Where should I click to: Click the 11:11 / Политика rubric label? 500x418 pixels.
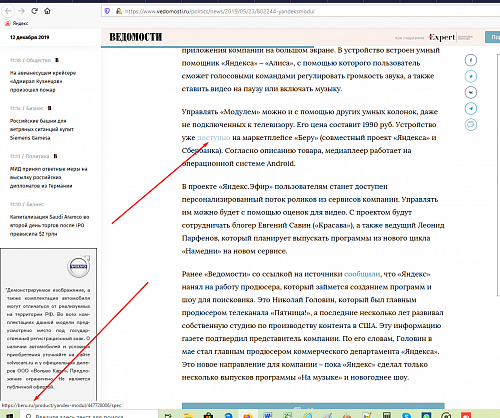click(29, 156)
